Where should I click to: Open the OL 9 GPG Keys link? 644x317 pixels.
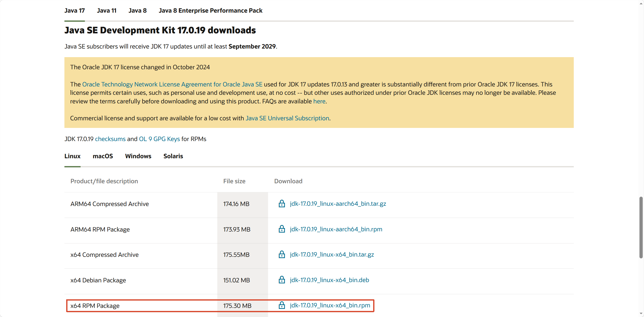(159, 139)
